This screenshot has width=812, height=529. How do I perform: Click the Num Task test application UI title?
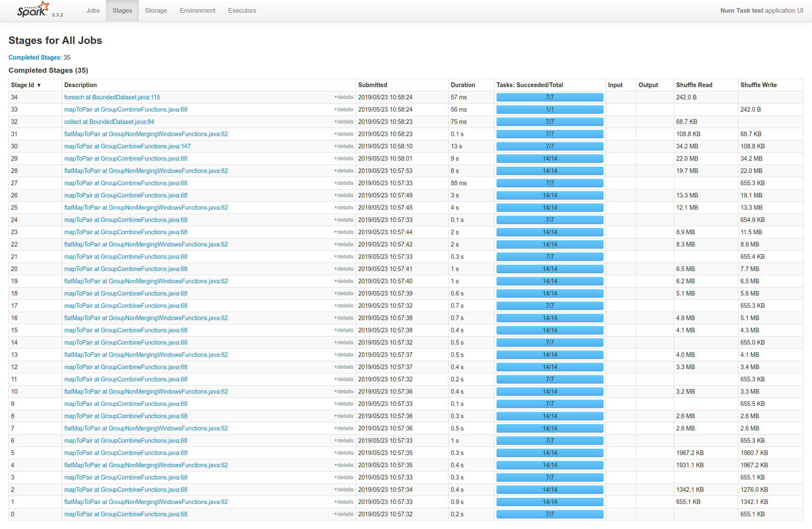[x=762, y=11]
